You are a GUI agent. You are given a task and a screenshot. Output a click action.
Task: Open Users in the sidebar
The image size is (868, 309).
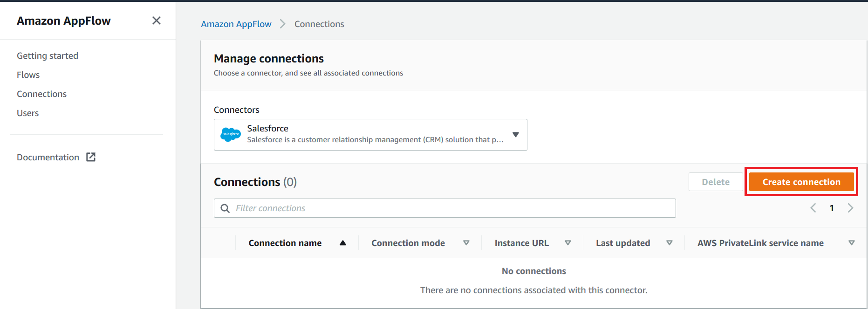(28, 113)
